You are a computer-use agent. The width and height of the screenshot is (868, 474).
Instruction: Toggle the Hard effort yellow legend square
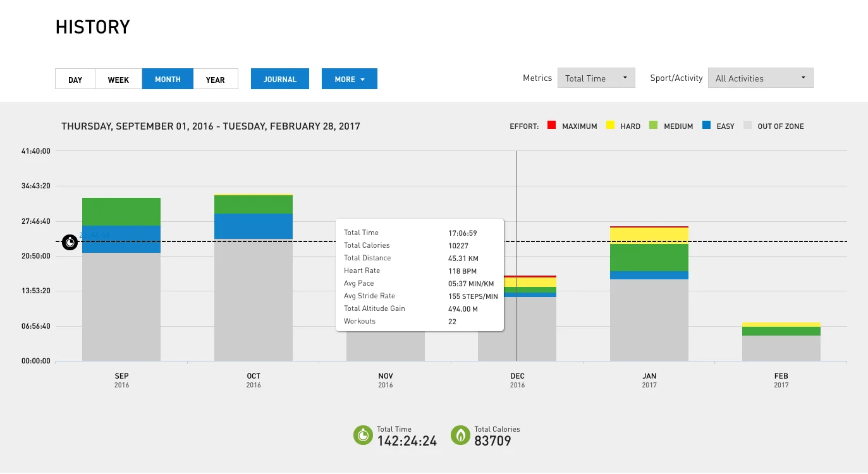611,126
